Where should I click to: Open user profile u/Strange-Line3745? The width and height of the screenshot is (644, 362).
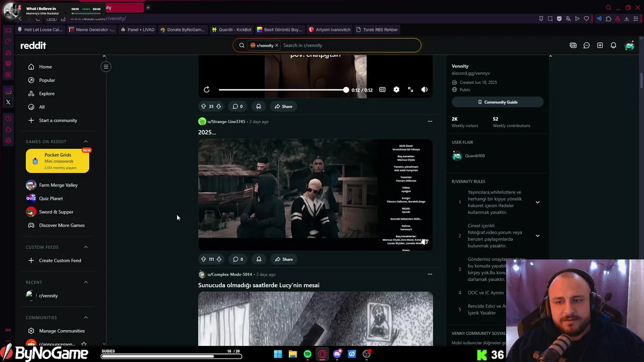pyautogui.click(x=226, y=121)
